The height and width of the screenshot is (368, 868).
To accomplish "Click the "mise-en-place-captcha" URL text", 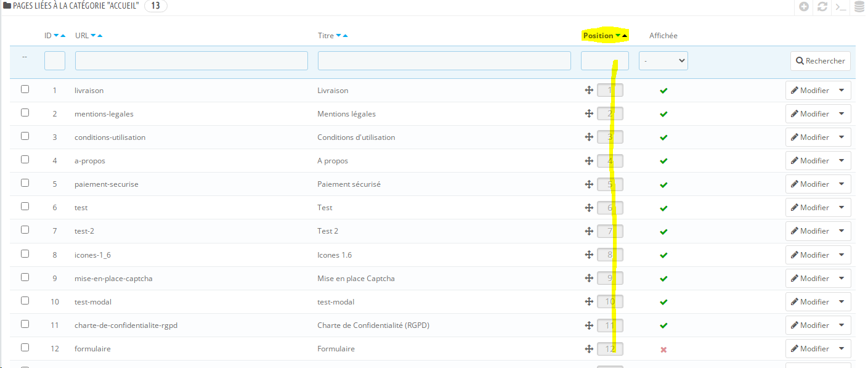I will [x=113, y=279].
